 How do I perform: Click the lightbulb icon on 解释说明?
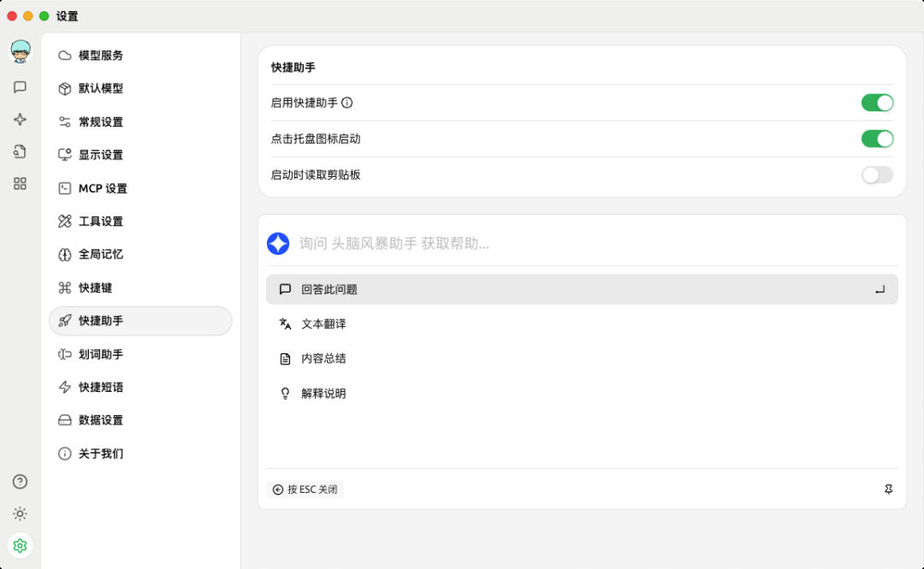click(x=285, y=394)
